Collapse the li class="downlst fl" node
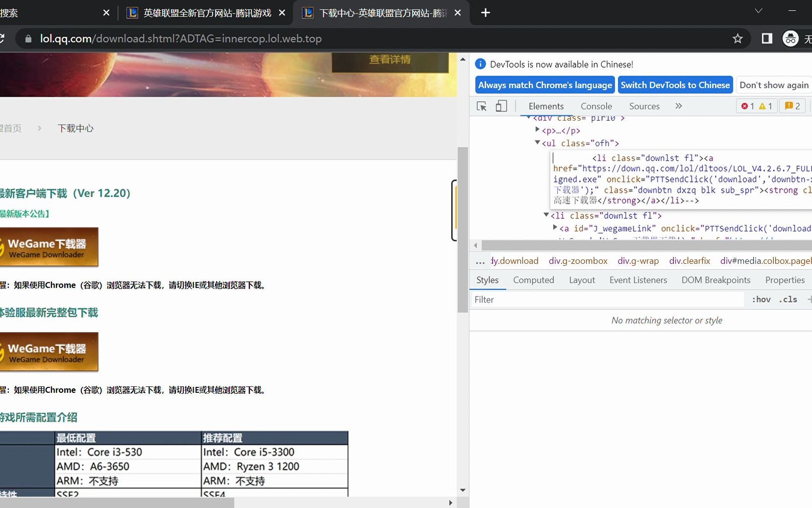 click(x=546, y=215)
